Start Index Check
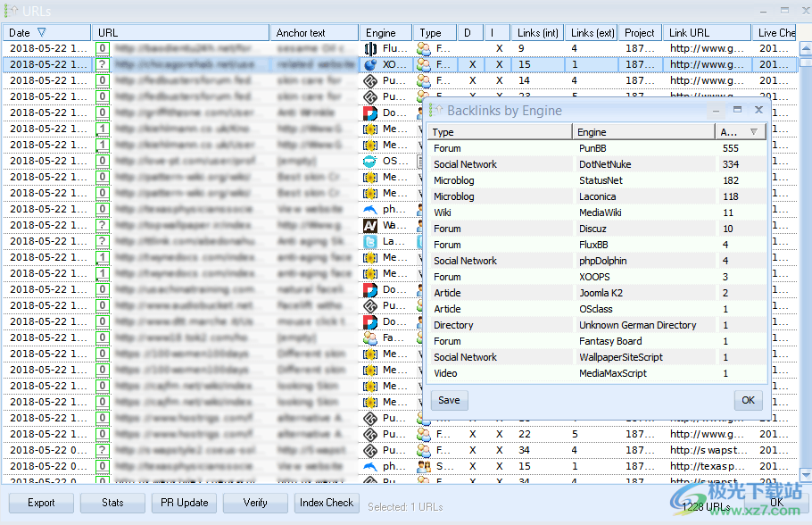Image resolution: width=812 pixels, height=525 pixels. [327, 503]
